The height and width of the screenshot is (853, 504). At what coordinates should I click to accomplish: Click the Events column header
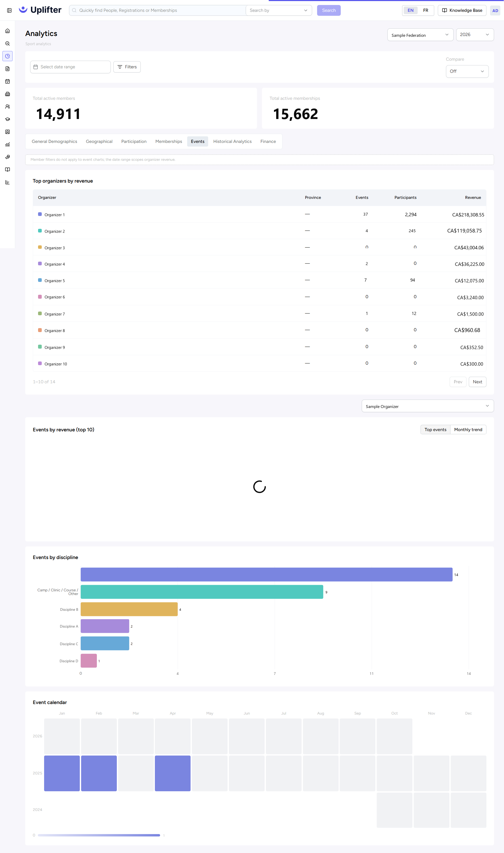(x=362, y=198)
